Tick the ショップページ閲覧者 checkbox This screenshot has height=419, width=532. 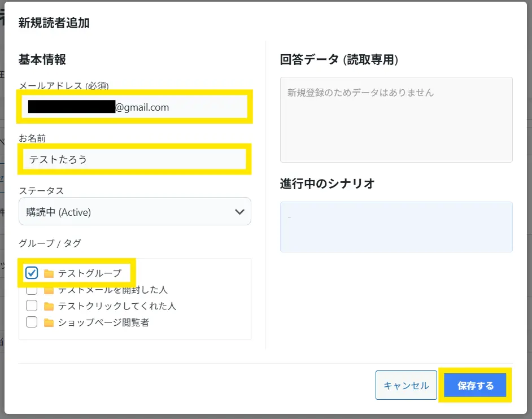pos(32,322)
